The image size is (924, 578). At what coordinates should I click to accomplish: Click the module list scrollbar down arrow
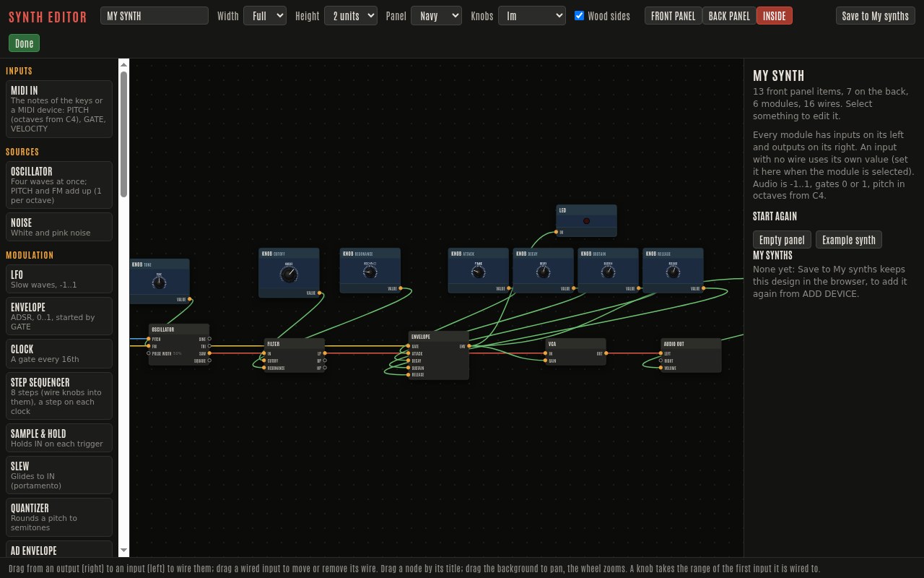(123, 551)
